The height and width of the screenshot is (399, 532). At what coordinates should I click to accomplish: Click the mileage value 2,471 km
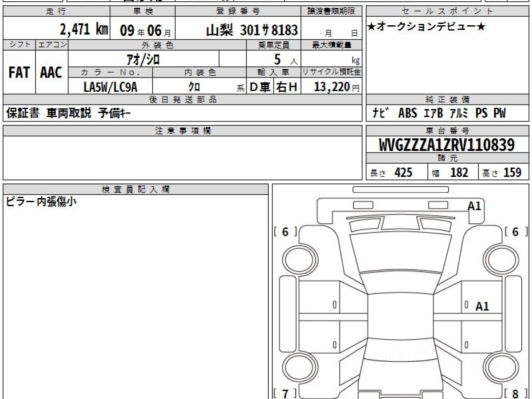(84, 29)
